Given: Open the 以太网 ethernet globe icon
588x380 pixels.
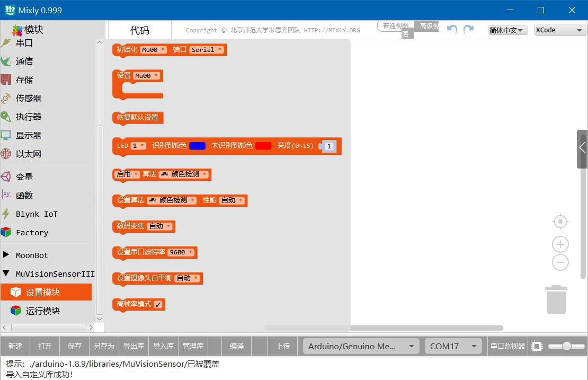Looking at the screenshot, I should 6,154.
